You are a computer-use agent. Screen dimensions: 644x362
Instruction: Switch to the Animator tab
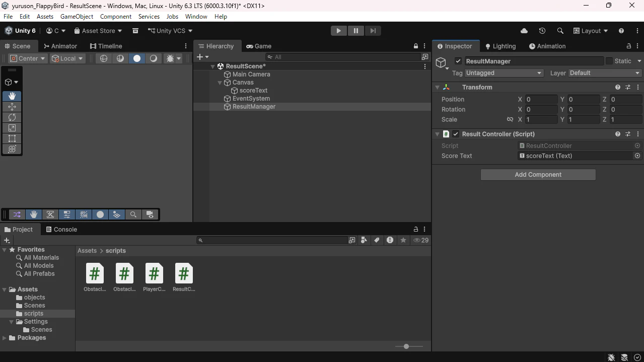point(60,46)
